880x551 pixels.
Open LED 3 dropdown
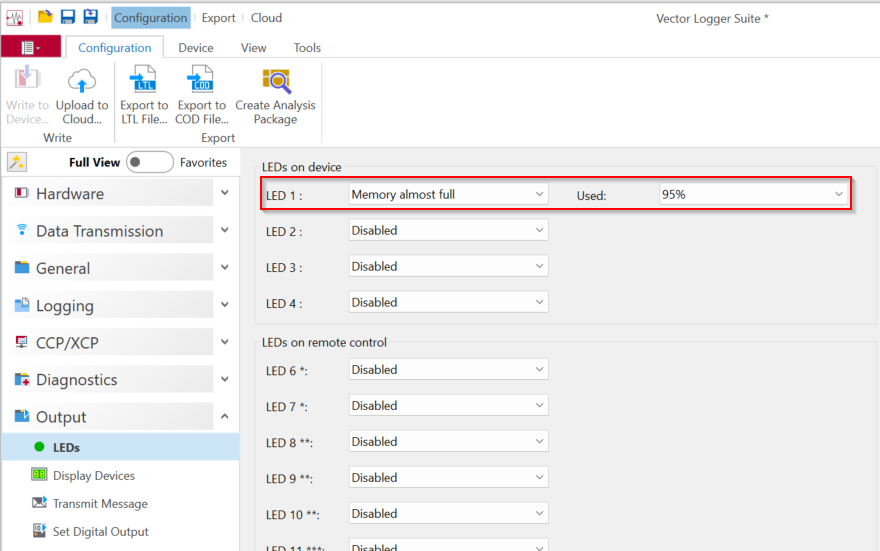pos(448,266)
